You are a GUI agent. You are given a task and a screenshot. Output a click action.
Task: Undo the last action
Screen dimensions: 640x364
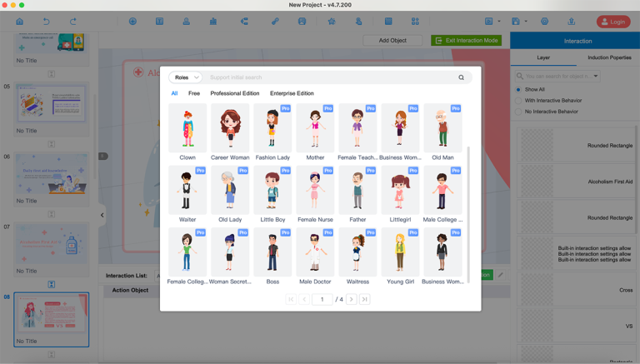[x=46, y=22]
